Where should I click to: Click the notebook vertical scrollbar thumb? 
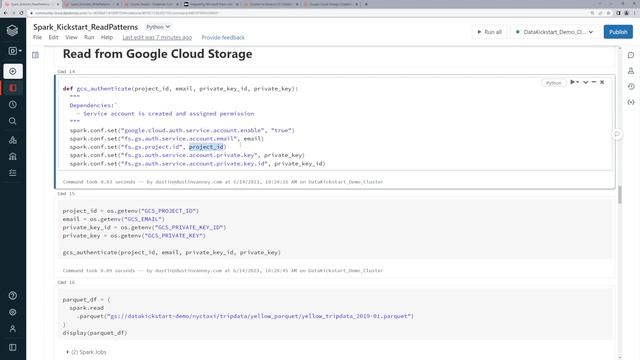(x=620, y=194)
